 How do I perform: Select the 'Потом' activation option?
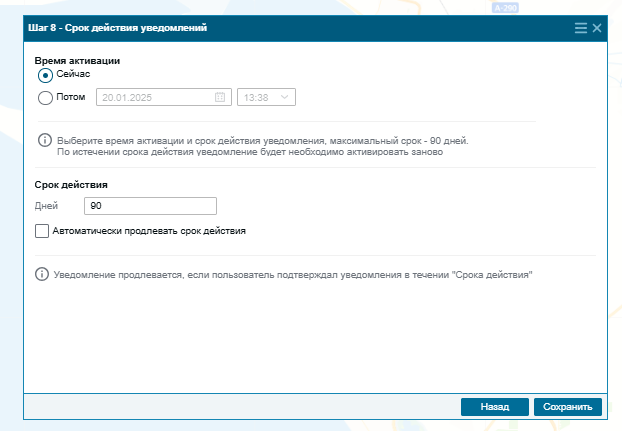click(x=45, y=98)
